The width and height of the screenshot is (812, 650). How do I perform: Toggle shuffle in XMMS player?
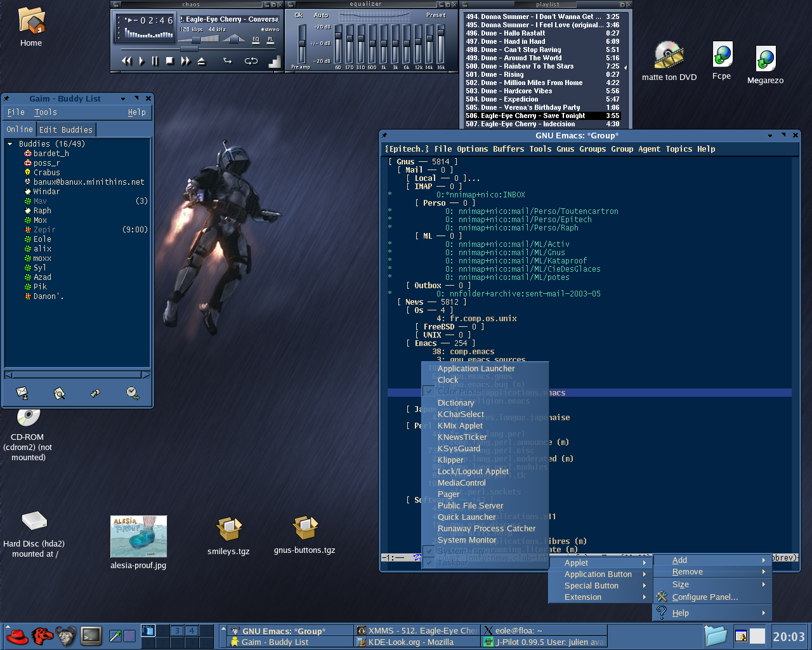(x=228, y=61)
